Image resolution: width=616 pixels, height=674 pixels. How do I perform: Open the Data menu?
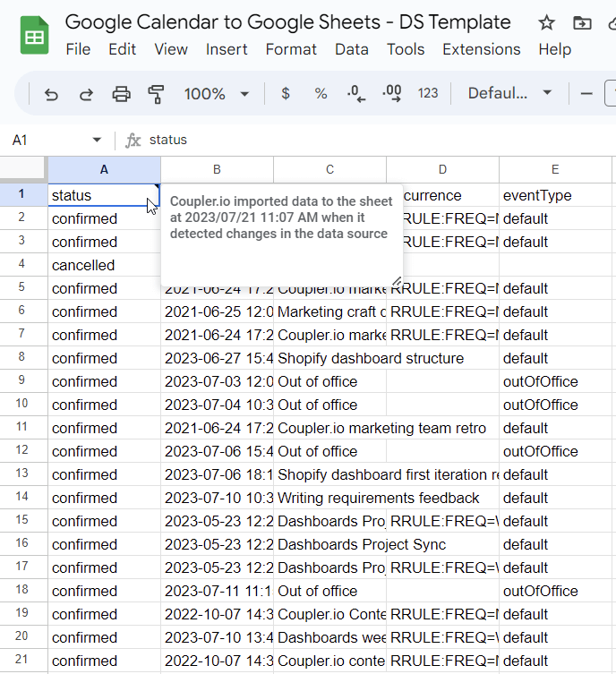pyautogui.click(x=351, y=49)
